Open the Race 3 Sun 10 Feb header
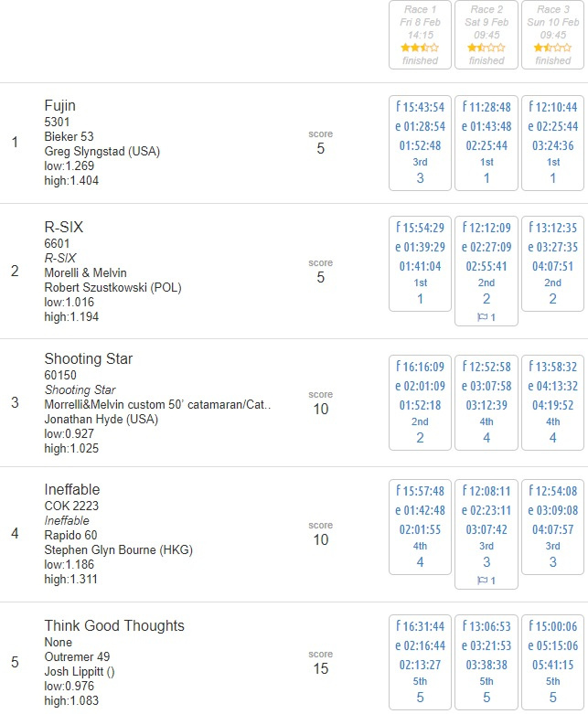This screenshot has height=714, width=588. (x=553, y=35)
